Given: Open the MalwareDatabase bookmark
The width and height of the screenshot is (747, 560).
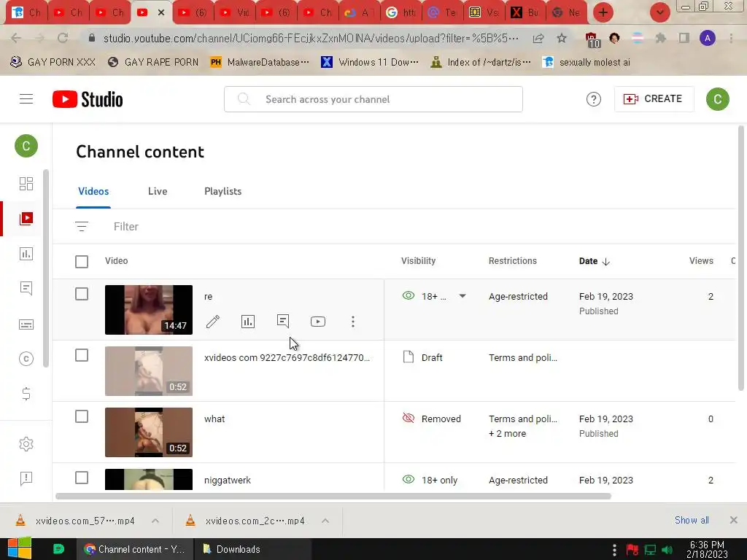Looking at the screenshot, I should (260, 62).
